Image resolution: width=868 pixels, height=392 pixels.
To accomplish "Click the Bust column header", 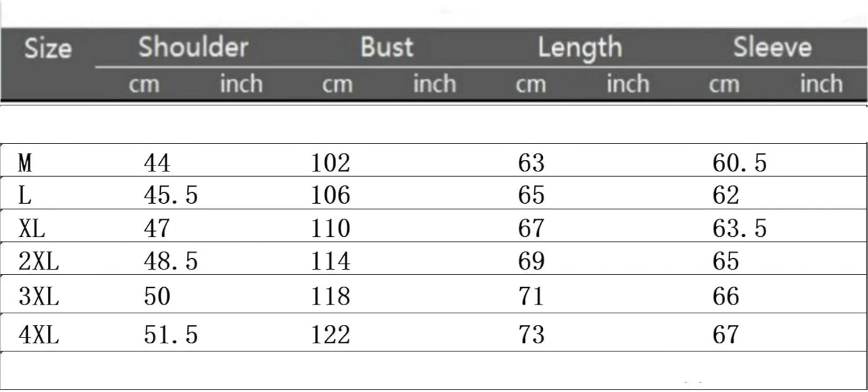I will (x=387, y=47).
